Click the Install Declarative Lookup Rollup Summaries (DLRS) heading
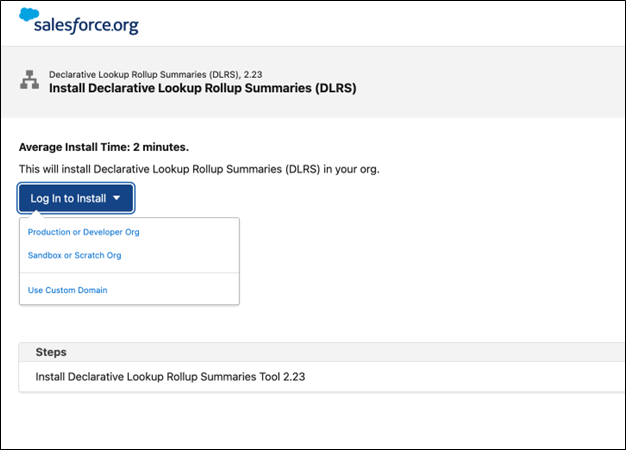The width and height of the screenshot is (626, 450). coord(202,88)
